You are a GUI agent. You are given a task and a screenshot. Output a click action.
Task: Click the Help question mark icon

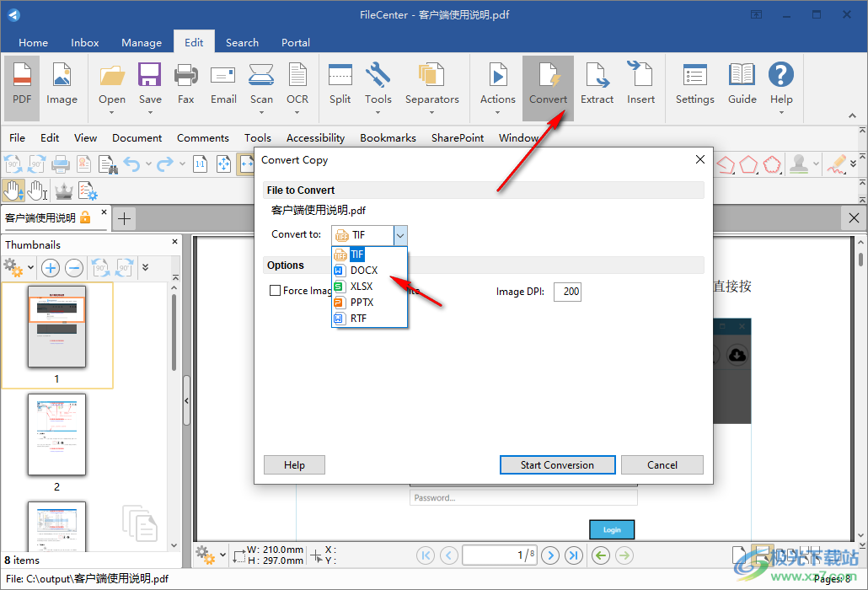[781, 75]
